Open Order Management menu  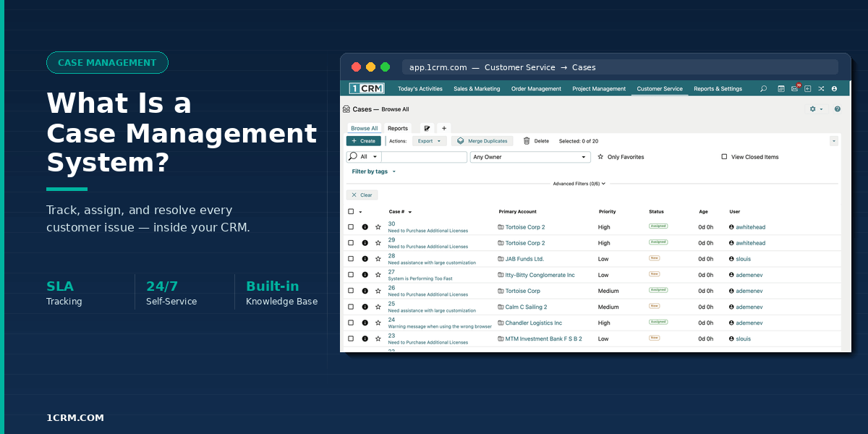(536, 89)
